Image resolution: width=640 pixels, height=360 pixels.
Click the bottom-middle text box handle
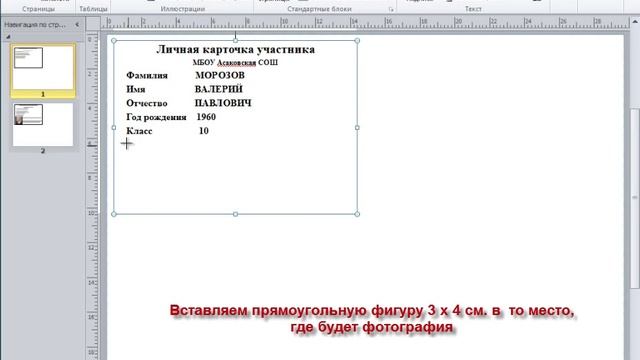236,214
